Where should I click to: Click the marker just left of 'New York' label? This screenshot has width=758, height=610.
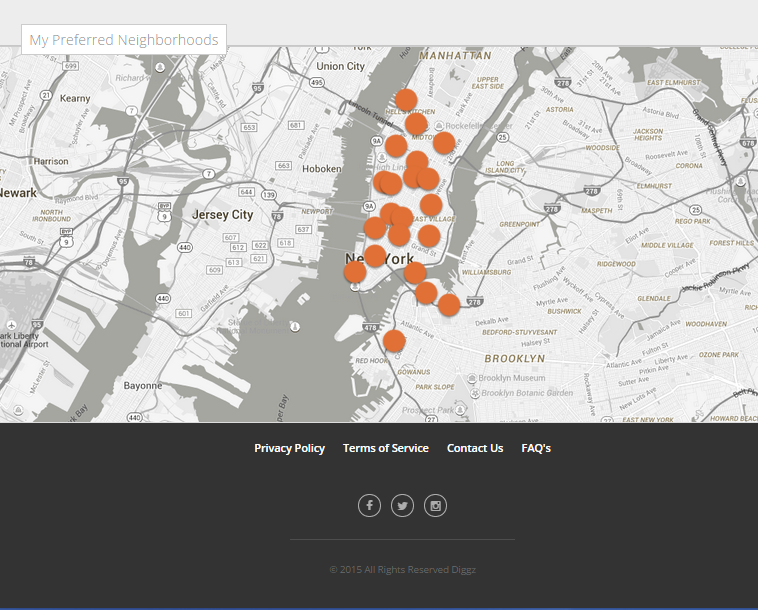(355, 272)
